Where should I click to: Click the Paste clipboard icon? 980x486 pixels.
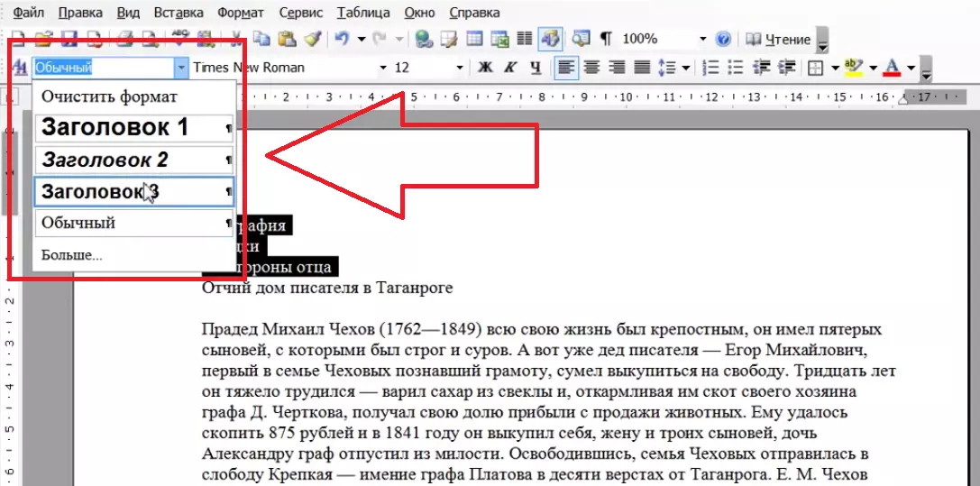[x=287, y=40]
